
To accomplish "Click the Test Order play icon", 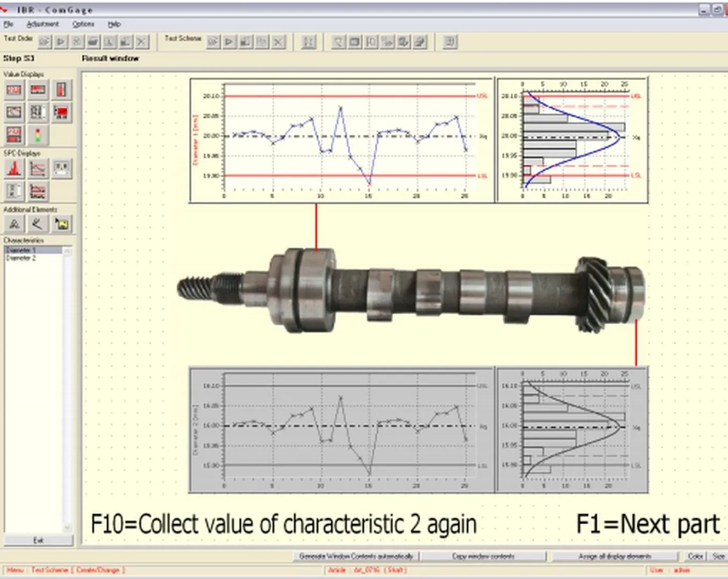I will 61,42.
